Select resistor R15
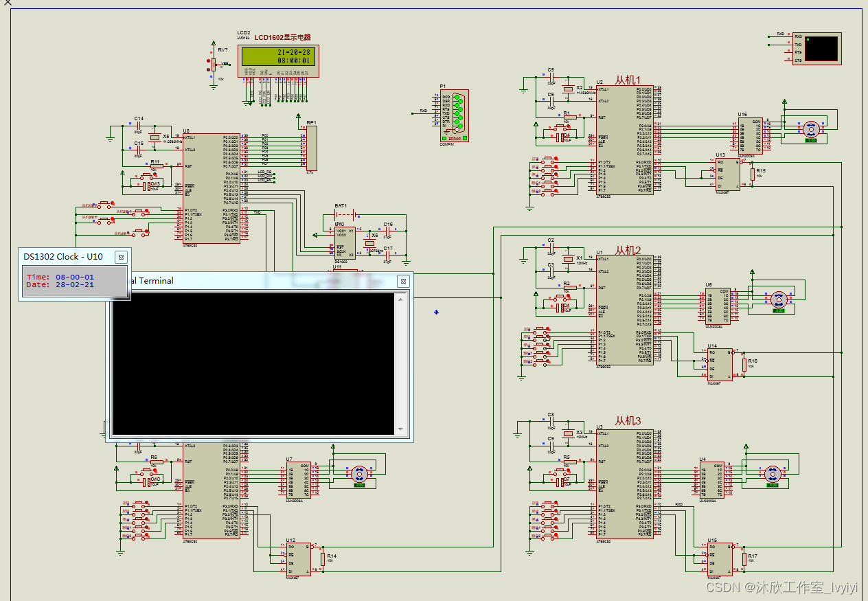Screen dimensions: 868x601 coord(753,173)
